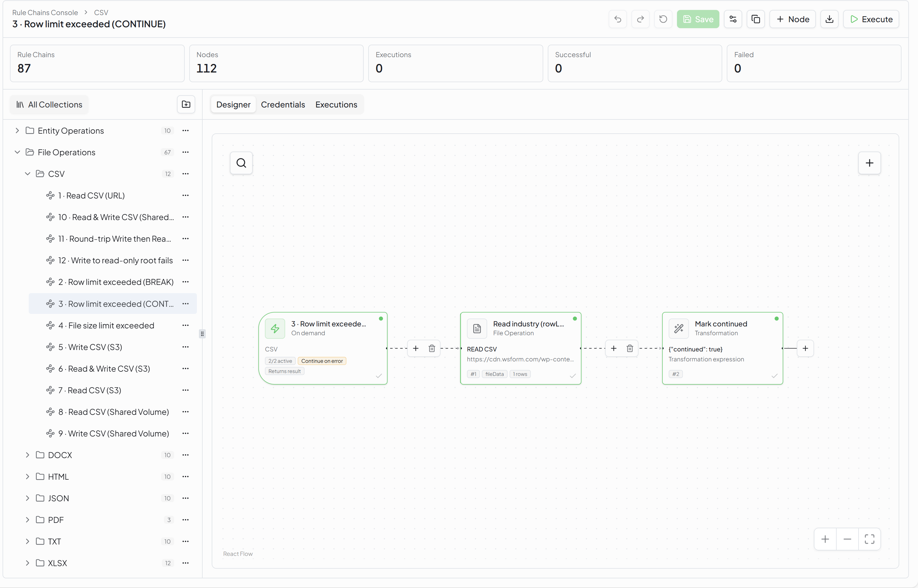Collapse the File Operations folder
This screenshot has width=918, height=588.
tap(17, 152)
